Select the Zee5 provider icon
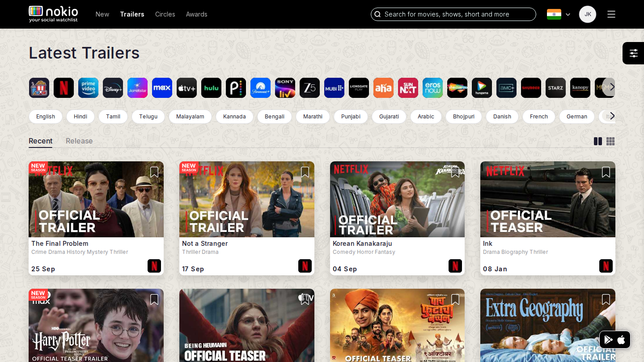The height and width of the screenshot is (362, 644). pos(309,88)
